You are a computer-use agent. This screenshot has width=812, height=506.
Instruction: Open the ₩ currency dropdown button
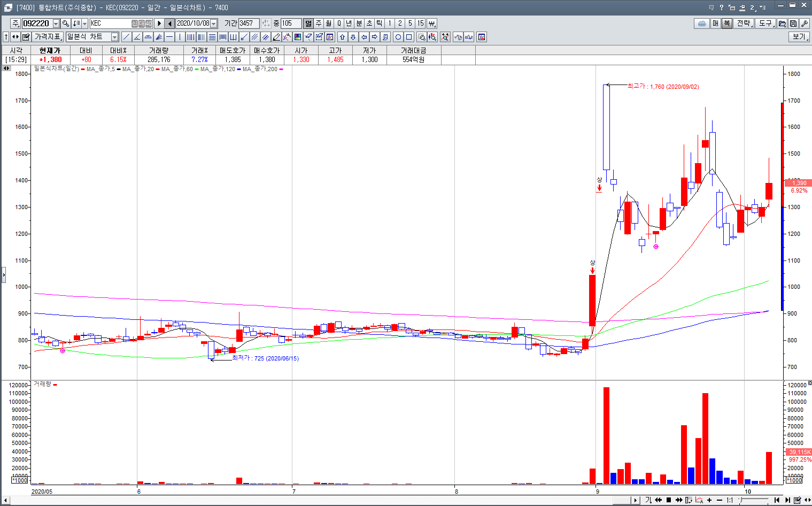tap(432, 24)
